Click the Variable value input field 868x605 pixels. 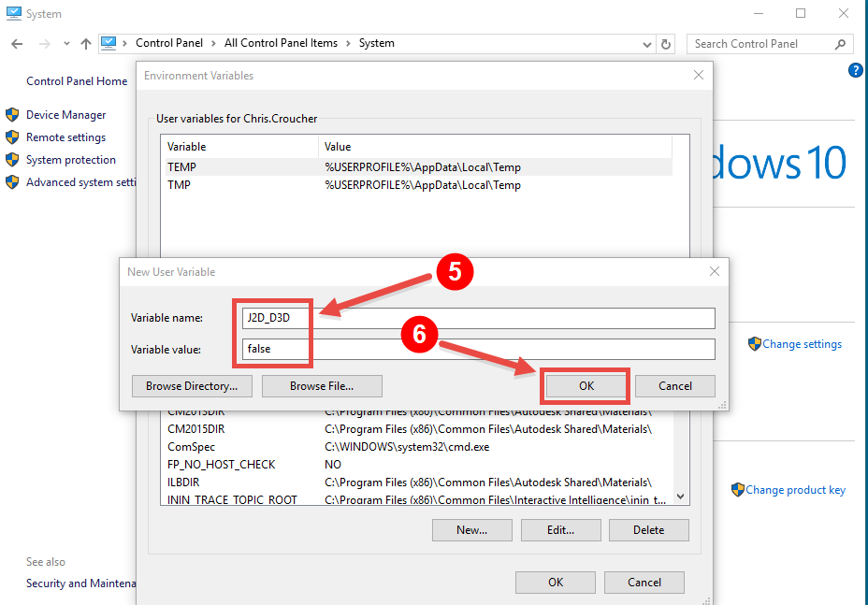click(478, 350)
